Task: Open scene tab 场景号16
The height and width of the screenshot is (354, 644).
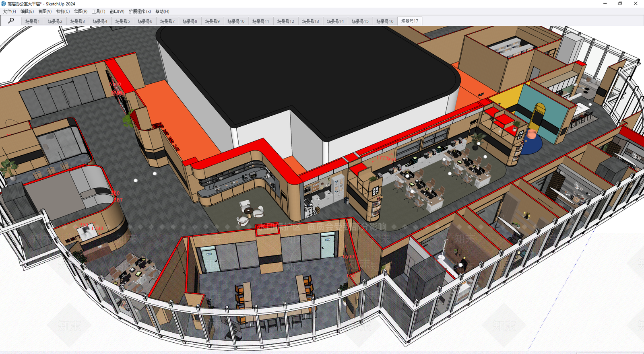Action: (385, 21)
